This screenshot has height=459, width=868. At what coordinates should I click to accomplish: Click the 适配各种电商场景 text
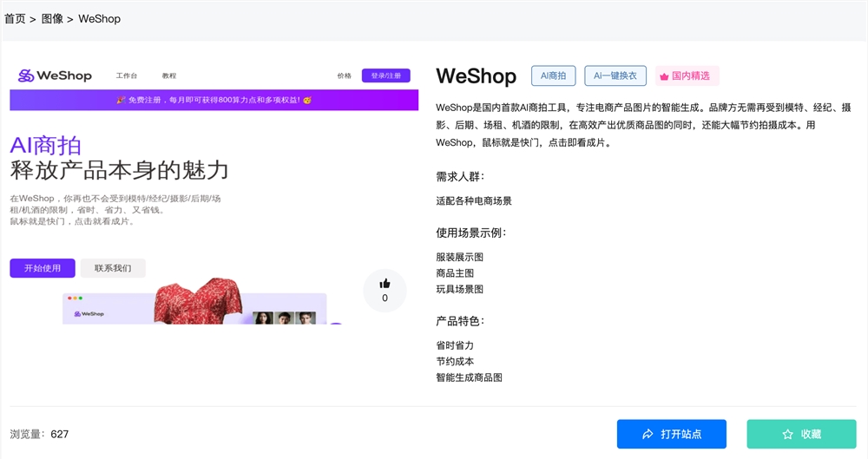pos(474,201)
